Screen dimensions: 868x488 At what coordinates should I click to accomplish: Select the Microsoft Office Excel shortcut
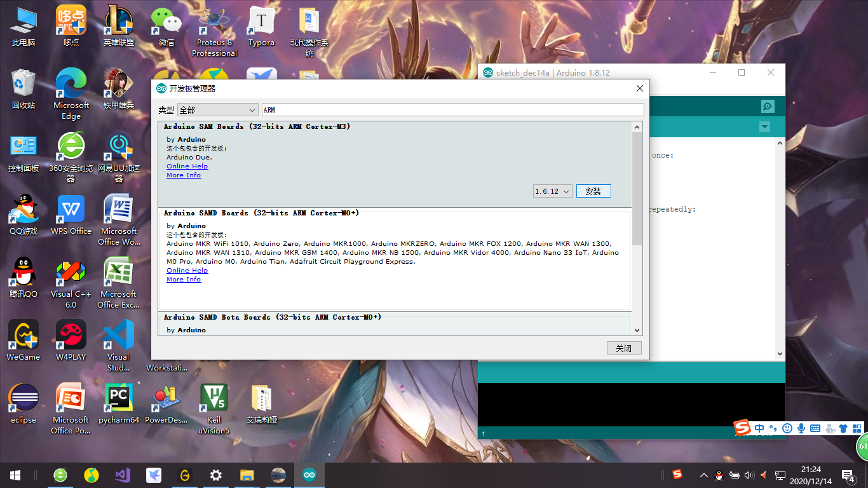[x=119, y=283]
